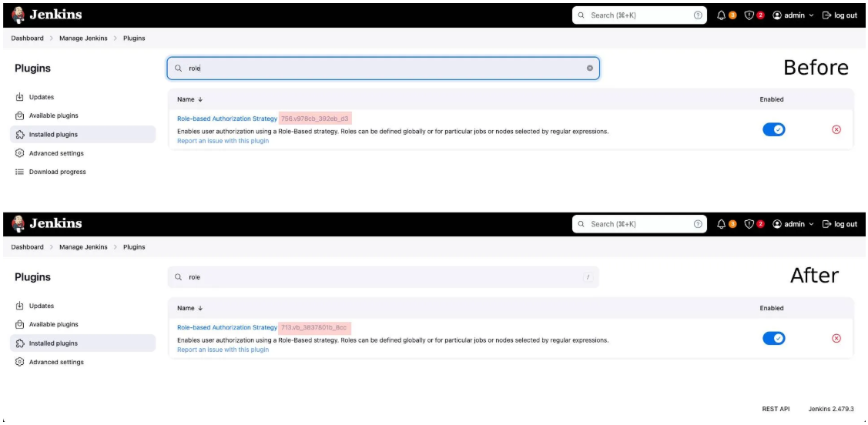Click the admin user avatar in the After header
The width and height of the screenshot is (868, 425).
(x=777, y=224)
